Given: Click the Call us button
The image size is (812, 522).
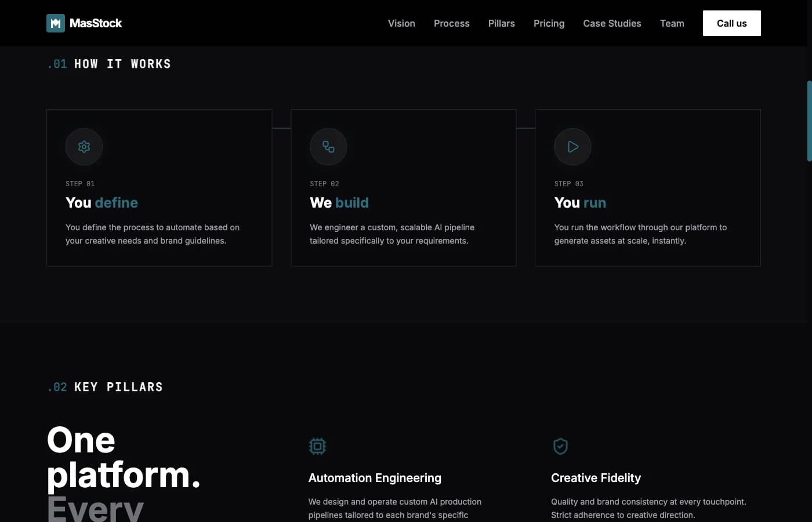Looking at the screenshot, I should coord(731,23).
